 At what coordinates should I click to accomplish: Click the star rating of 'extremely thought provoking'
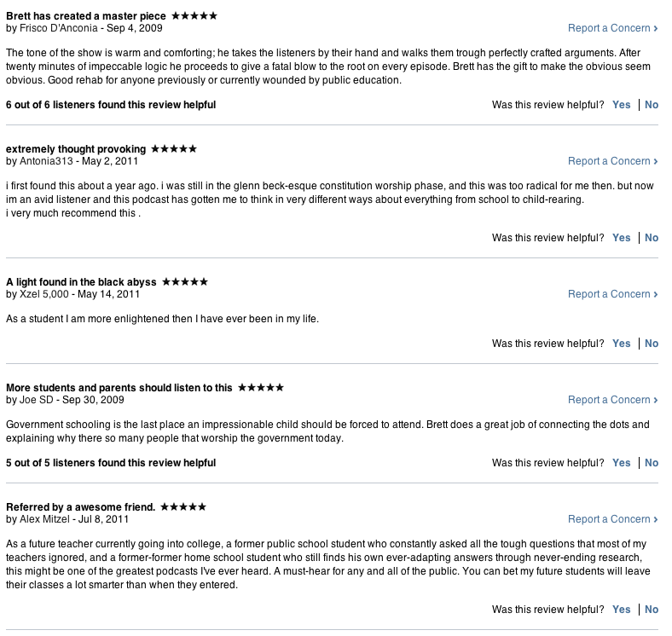point(174,148)
